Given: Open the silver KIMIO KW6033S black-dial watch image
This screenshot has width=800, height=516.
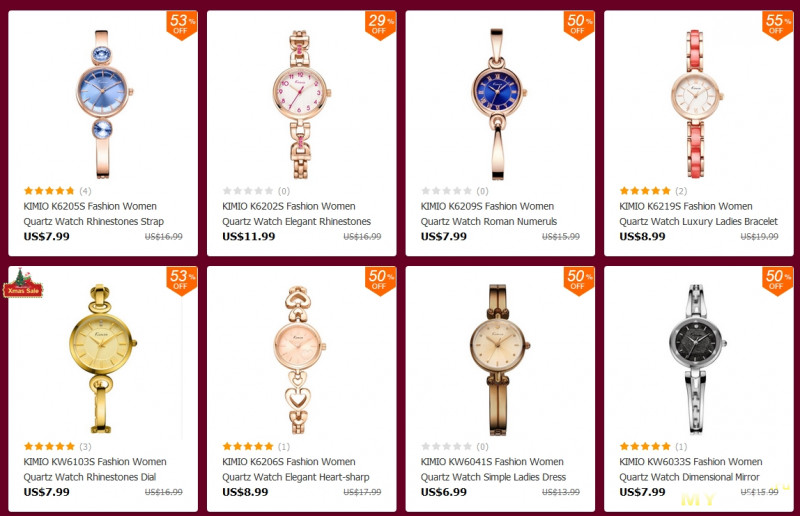Looking at the screenshot, I should [697, 359].
